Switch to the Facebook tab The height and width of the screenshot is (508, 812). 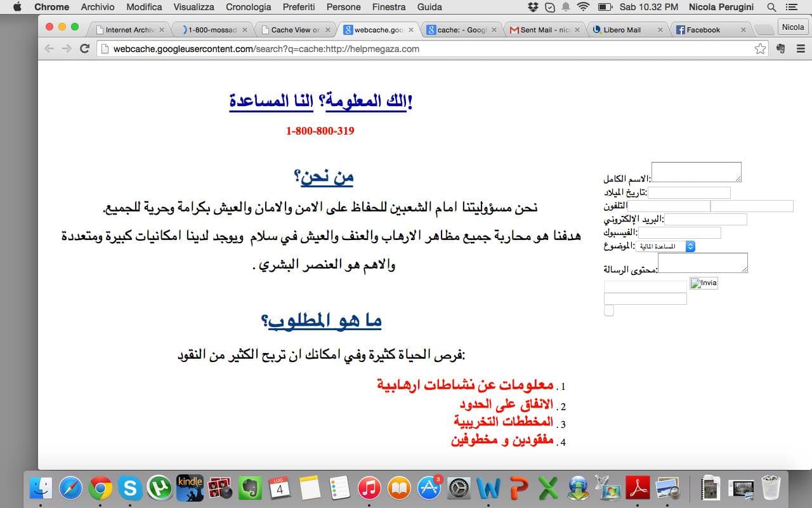point(710,30)
